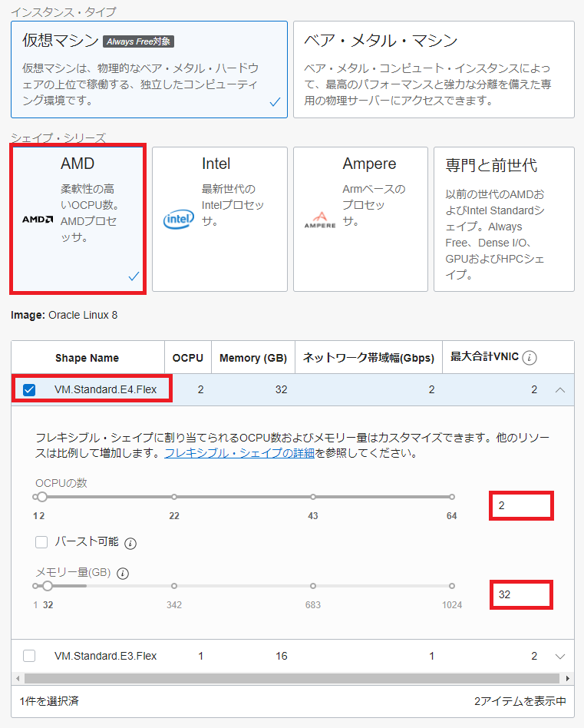Screen dimensions: 584x728
Task: Click the Intel logo icon
Action: [178, 220]
